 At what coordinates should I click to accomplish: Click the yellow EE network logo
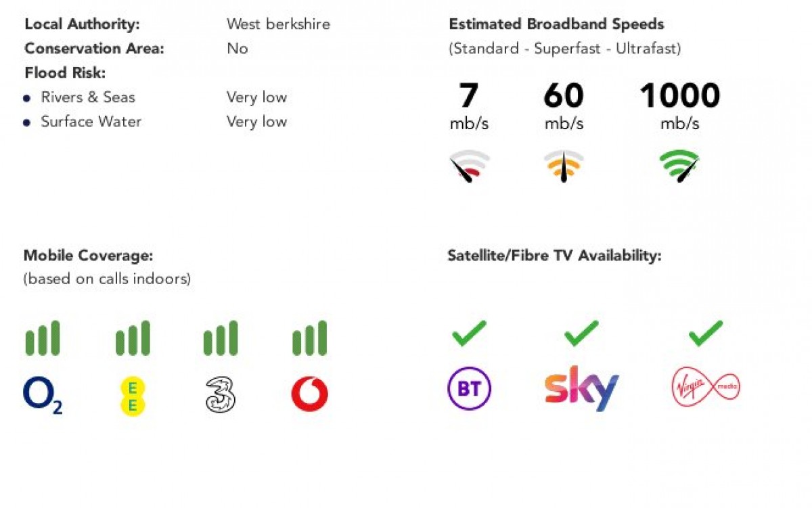click(133, 396)
